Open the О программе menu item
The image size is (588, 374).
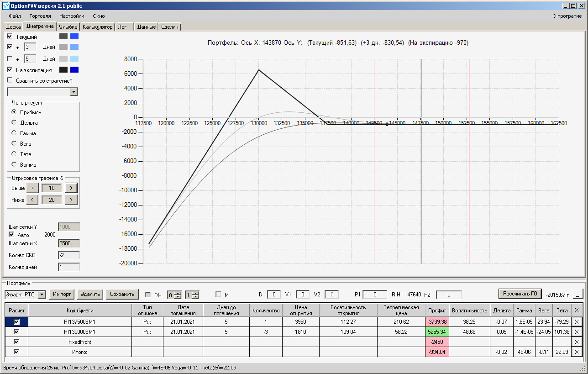(x=567, y=16)
